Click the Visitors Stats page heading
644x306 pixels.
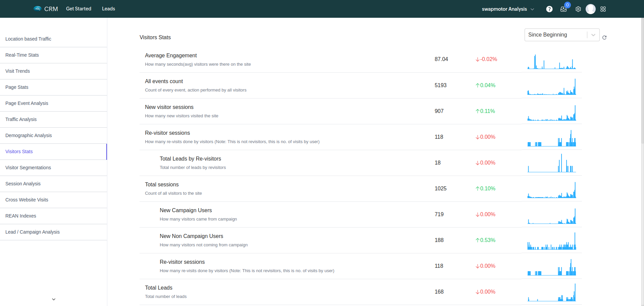155,37
